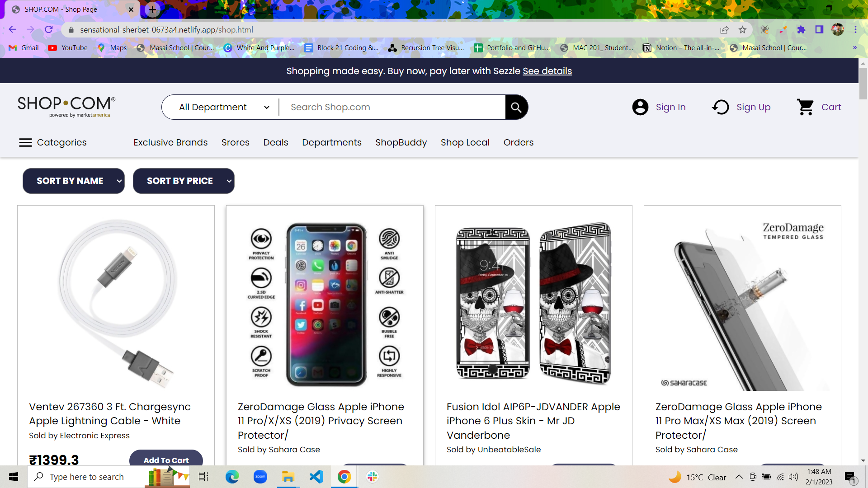Click the page vertical scrollbar thumb
The height and width of the screenshot is (488, 868).
[863, 84]
